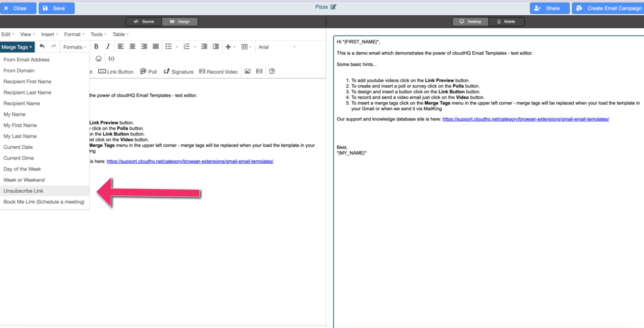The image size is (644, 328).
Task: Open the Formats dropdown
Action: point(75,47)
